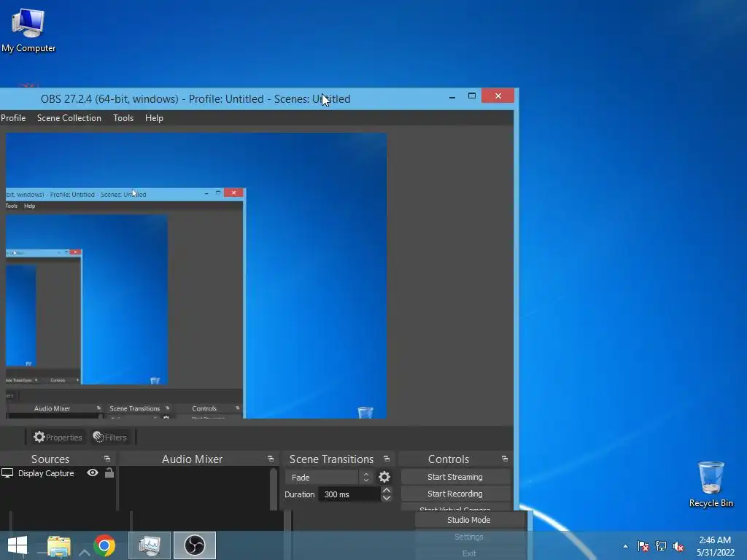Open the Help menu in OBS

point(154,118)
